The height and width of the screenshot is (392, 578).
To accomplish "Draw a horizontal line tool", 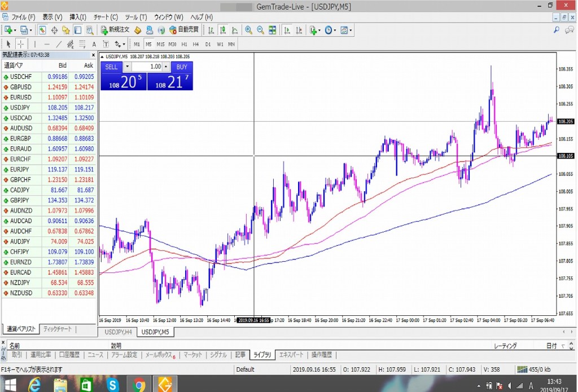I will pyautogui.click(x=47, y=44).
